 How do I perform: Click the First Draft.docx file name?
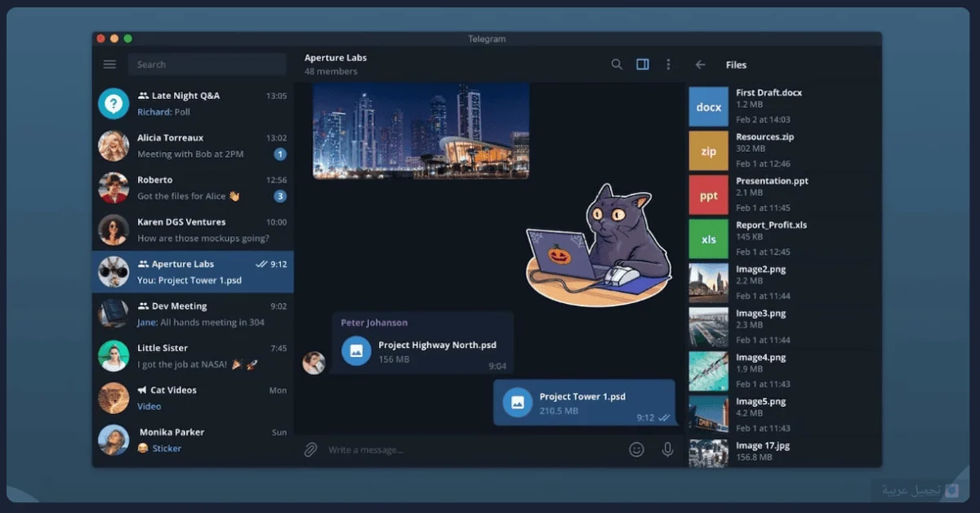[x=769, y=93]
